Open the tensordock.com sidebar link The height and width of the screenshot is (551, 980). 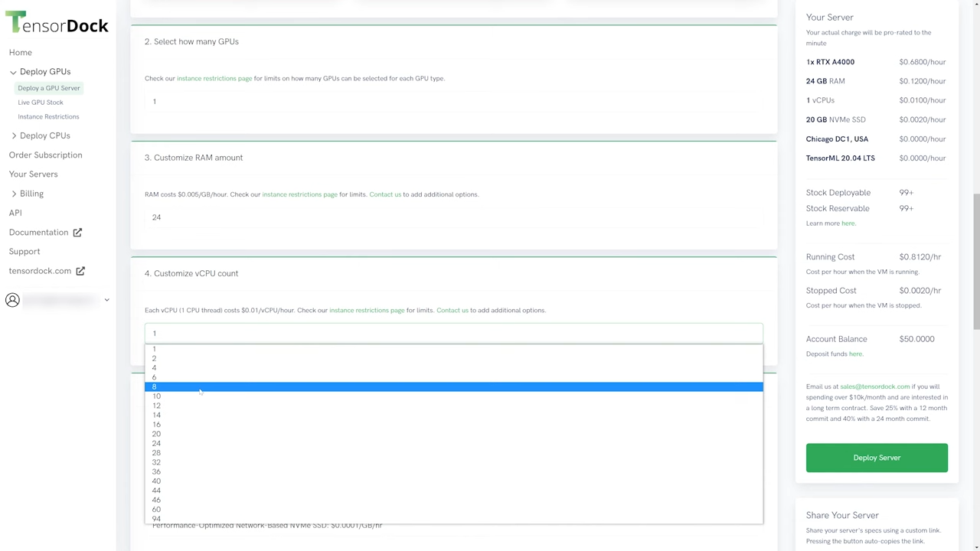[40, 271]
